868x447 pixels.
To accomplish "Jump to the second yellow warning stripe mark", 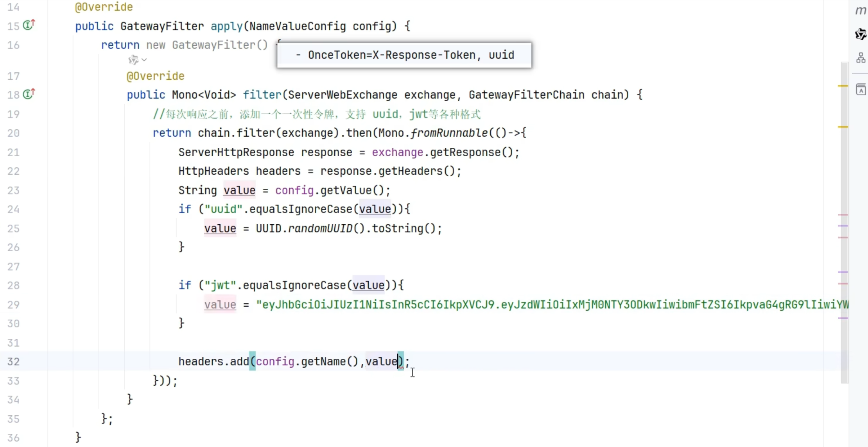I will (x=843, y=127).
